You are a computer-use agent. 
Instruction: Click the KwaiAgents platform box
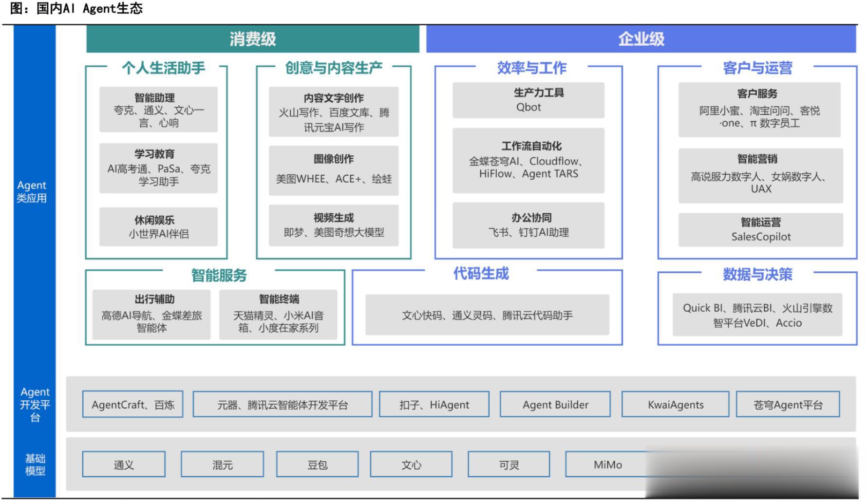(676, 404)
